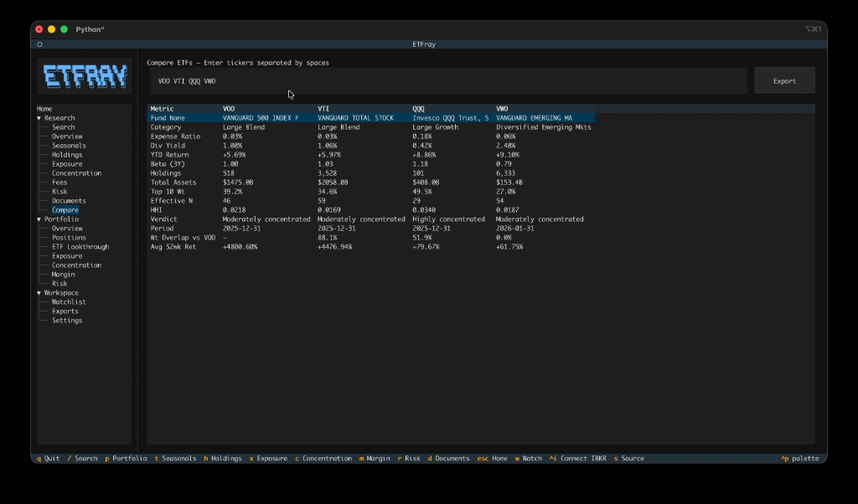Select Compare in sidebar
The height and width of the screenshot is (504, 858).
point(65,210)
